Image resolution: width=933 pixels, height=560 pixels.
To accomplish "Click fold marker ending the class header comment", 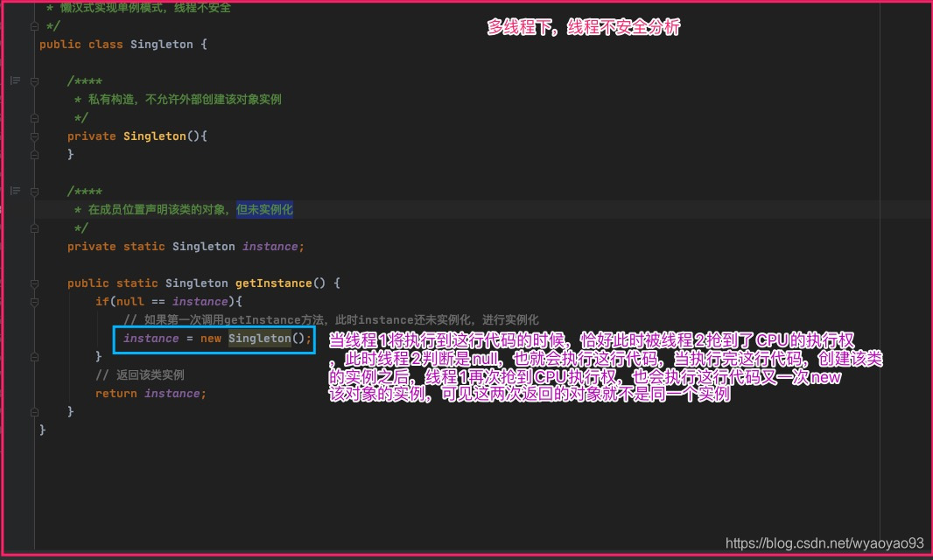I will point(34,26).
